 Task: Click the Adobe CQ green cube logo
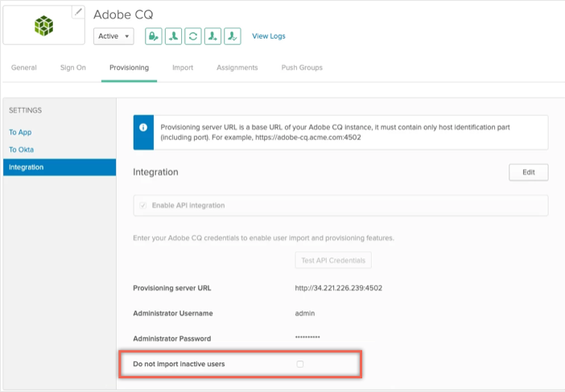pyautogui.click(x=44, y=26)
